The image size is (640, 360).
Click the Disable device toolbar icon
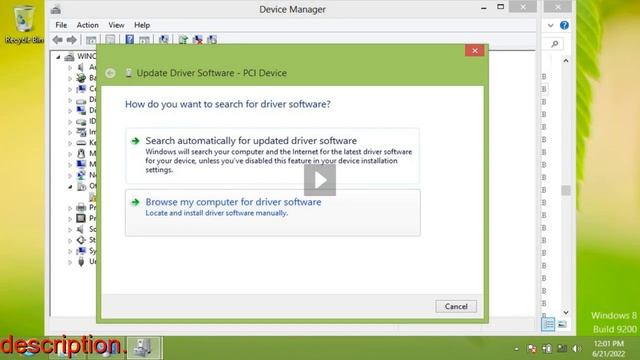tap(212, 40)
